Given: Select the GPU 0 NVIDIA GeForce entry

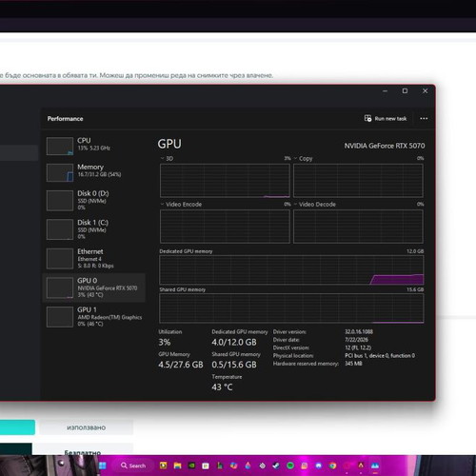Looking at the screenshot, I should point(93,288).
